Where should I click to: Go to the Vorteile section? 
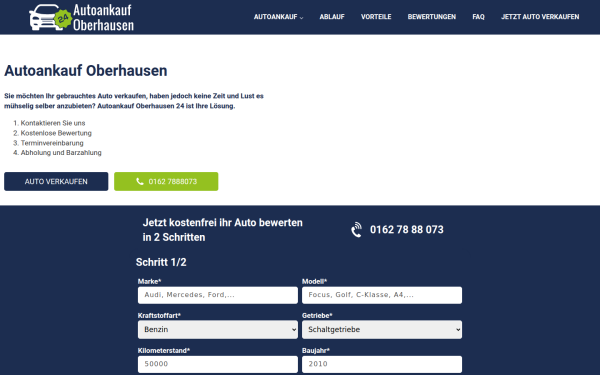(x=376, y=17)
